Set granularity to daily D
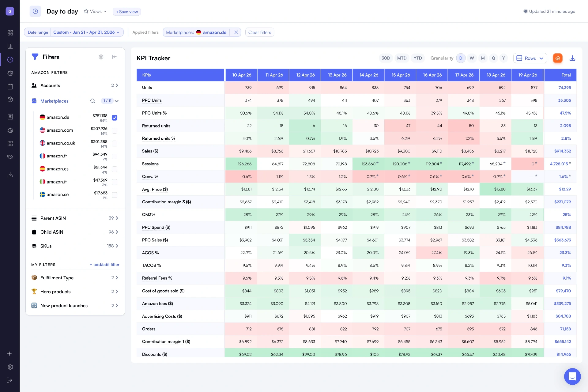The width and height of the screenshot is (588, 392). tap(461, 58)
